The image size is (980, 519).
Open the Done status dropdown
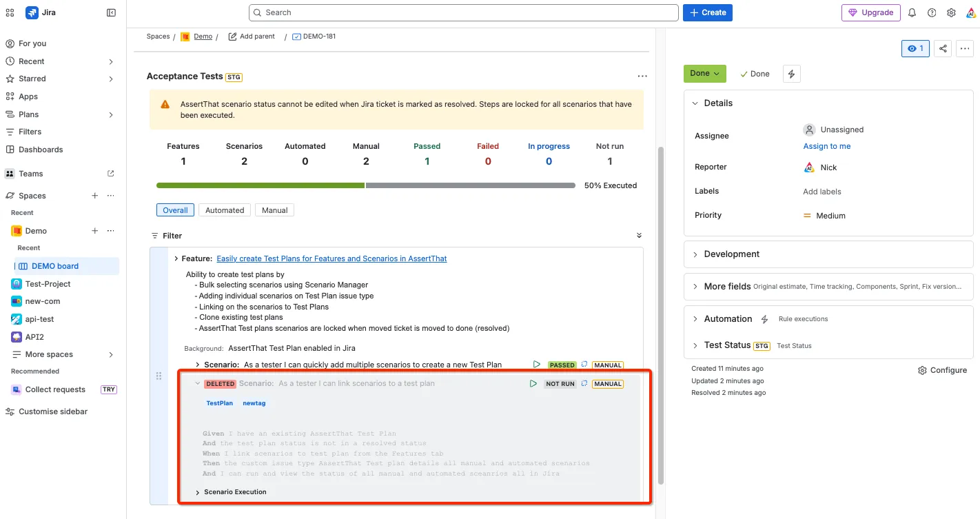tap(704, 74)
